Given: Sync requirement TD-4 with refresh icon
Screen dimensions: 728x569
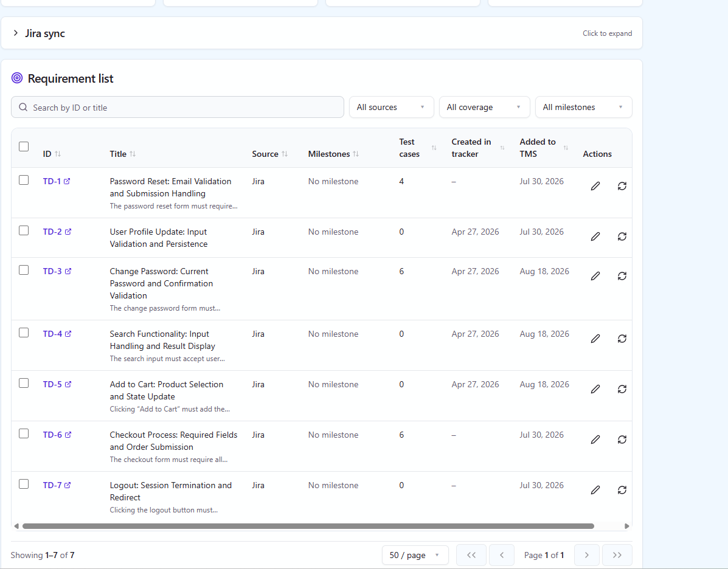Looking at the screenshot, I should point(622,339).
